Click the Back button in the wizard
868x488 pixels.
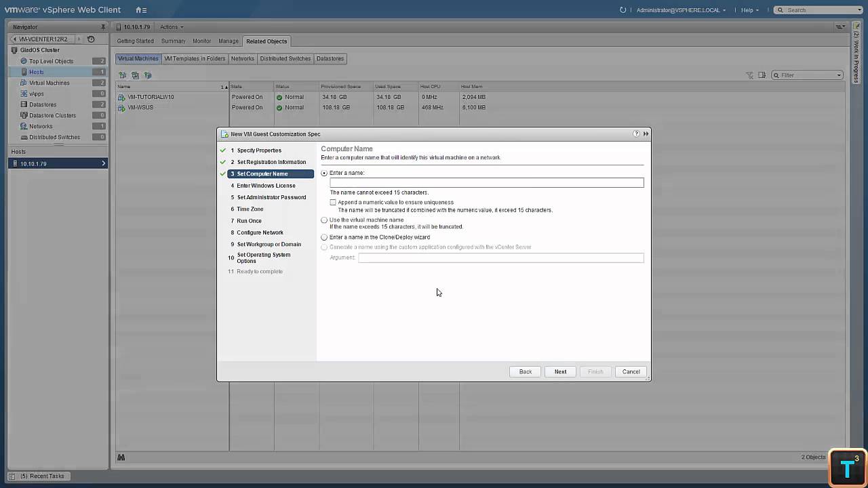[526, 371]
